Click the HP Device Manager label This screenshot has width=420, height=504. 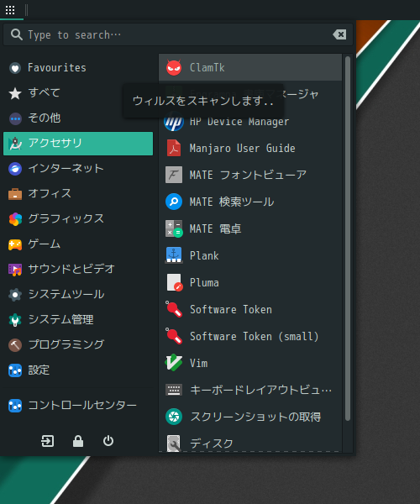point(239,122)
